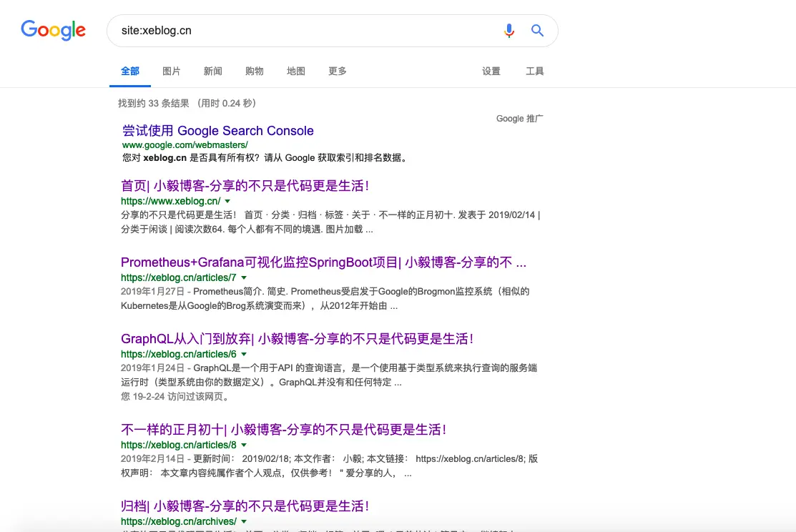
Task: Open Prometheus+Grafana SpringBoot result title
Action: click(x=323, y=262)
